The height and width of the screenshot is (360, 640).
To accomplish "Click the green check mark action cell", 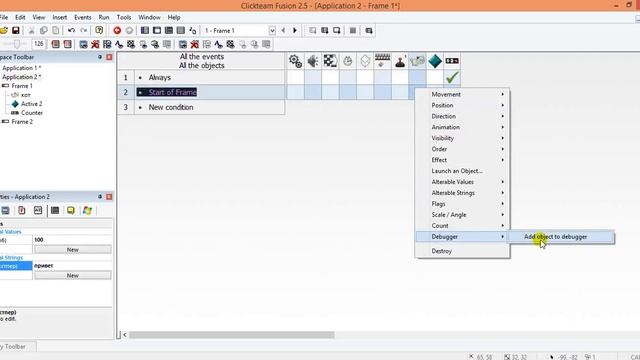I will (452, 78).
